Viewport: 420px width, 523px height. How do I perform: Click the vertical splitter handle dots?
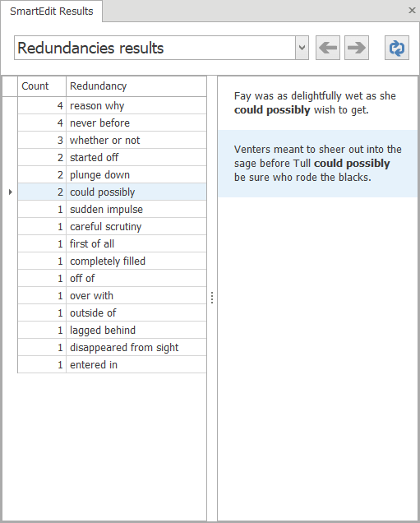(x=212, y=298)
